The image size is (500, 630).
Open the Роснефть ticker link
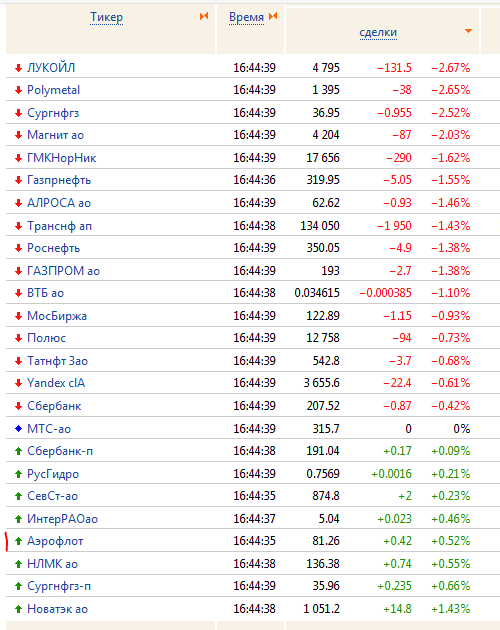pos(53,248)
